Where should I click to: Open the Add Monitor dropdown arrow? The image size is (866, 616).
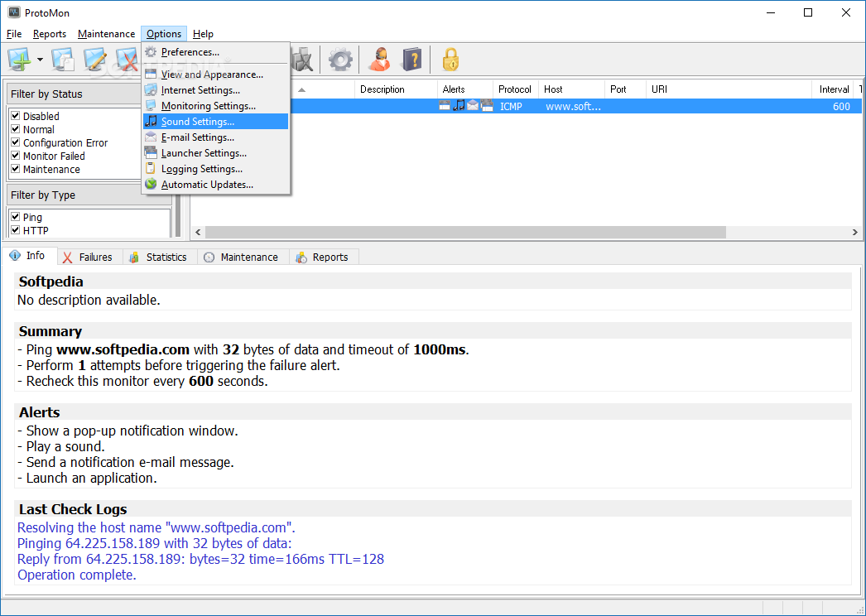(x=40, y=59)
